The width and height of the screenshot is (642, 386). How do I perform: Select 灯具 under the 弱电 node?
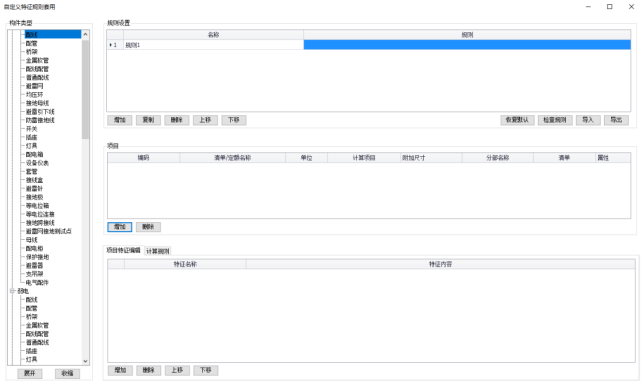(32, 359)
